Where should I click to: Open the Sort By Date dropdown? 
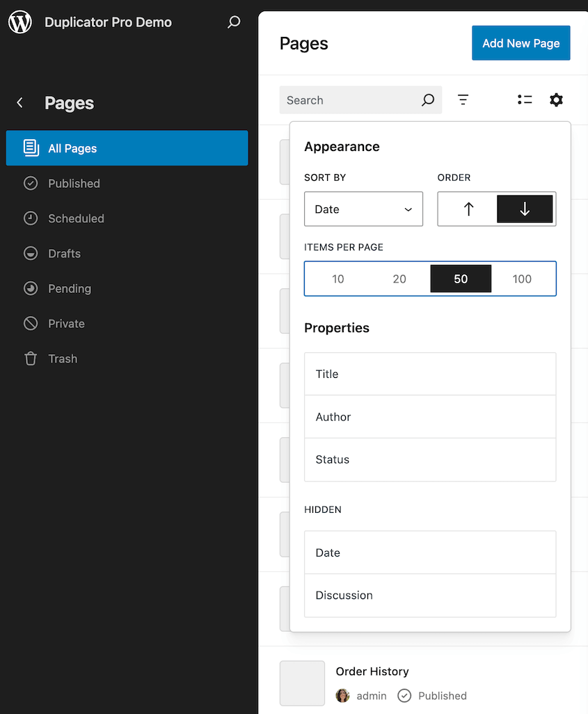[x=363, y=209]
